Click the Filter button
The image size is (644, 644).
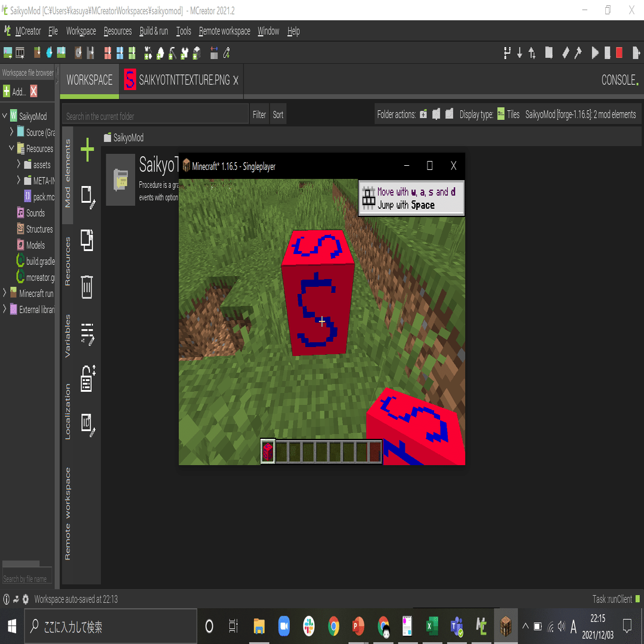point(259,114)
